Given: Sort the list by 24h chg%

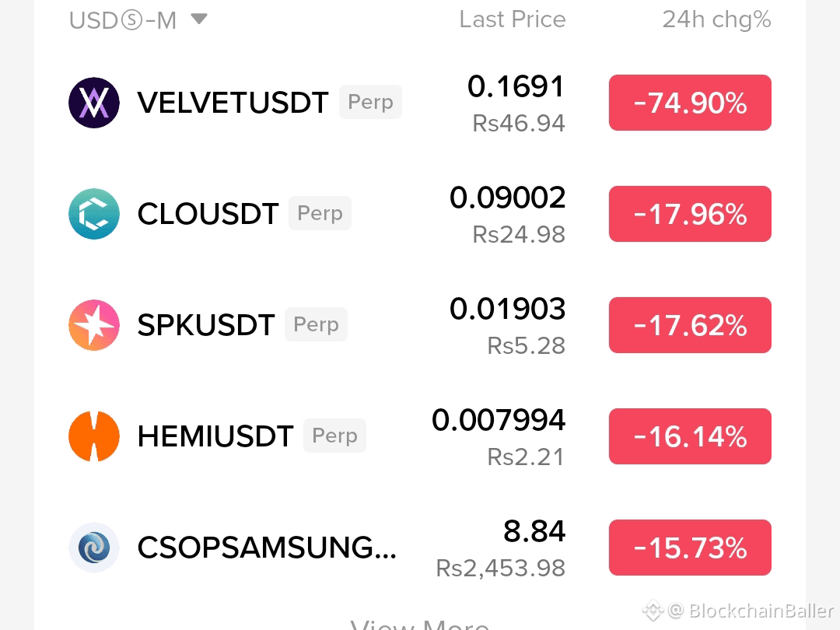Looking at the screenshot, I should coord(716,19).
